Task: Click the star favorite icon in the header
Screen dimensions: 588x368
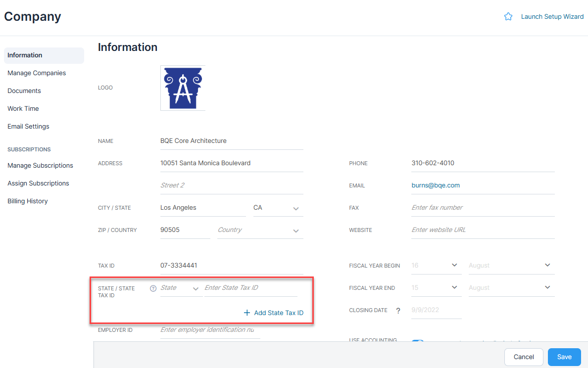Action: pyautogui.click(x=508, y=16)
